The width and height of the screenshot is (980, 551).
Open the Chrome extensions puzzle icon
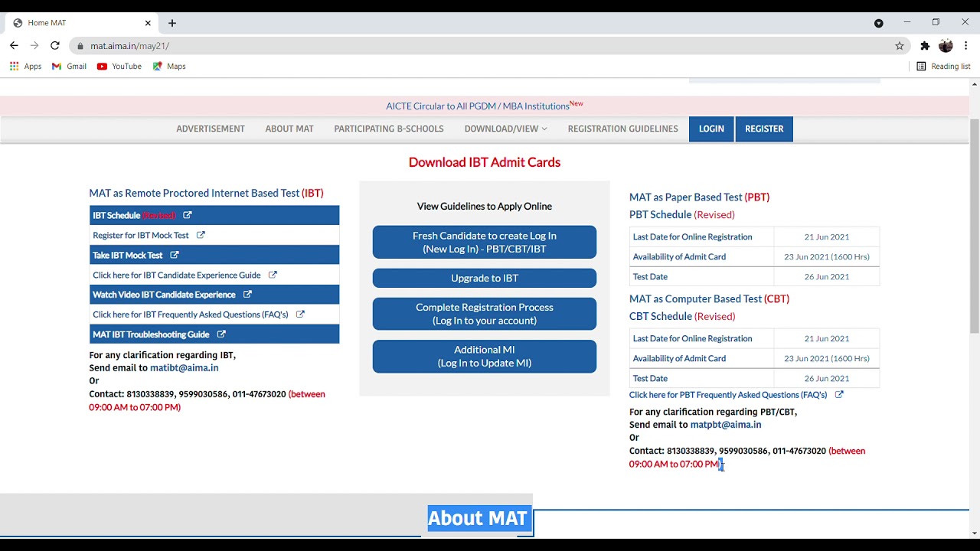pos(925,46)
